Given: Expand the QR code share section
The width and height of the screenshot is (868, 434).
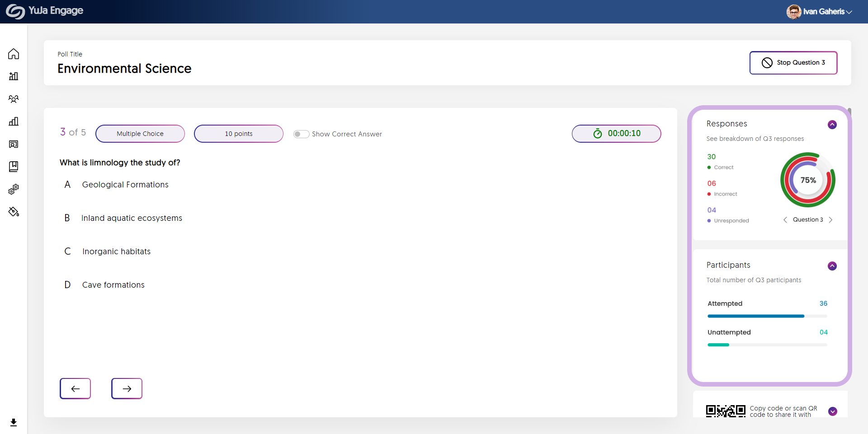Looking at the screenshot, I should [x=832, y=411].
